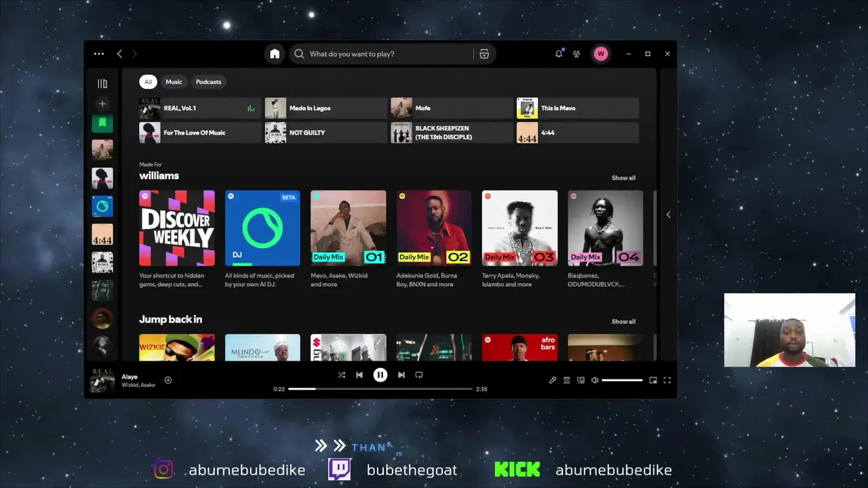Go forward with the right arrow
This screenshot has width=868, height=488.
click(134, 54)
